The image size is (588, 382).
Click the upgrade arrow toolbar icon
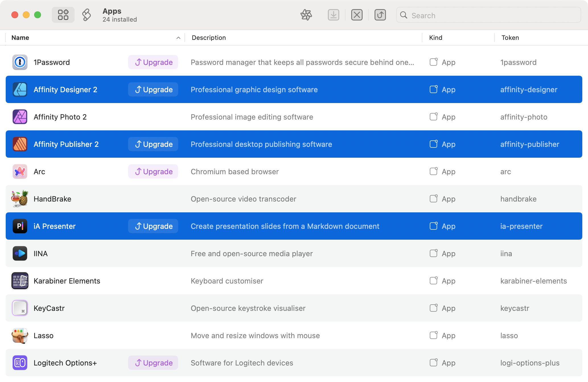pos(380,15)
